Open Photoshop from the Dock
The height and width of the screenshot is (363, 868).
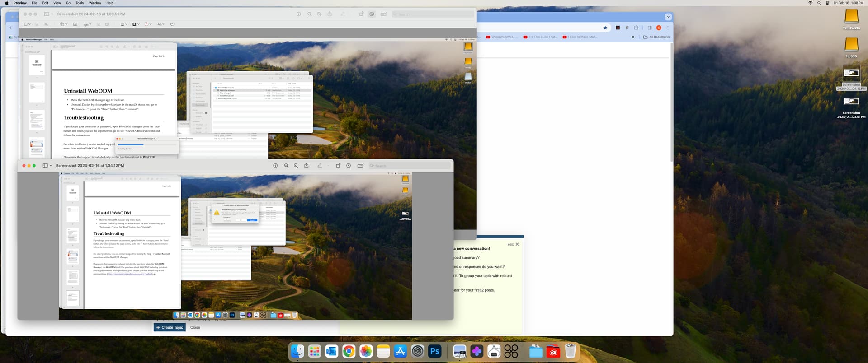tap(435, 351)
